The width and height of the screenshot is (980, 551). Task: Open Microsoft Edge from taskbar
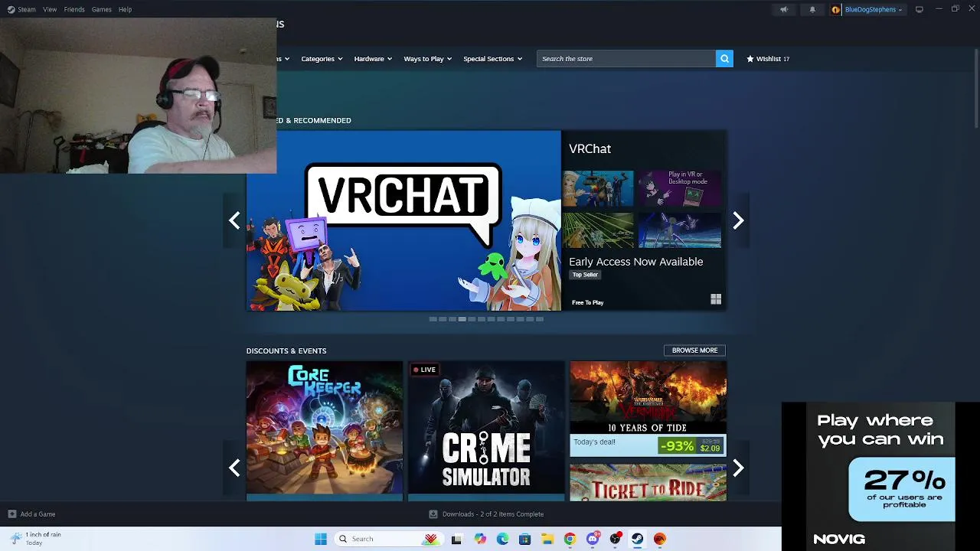click(502, 539)
